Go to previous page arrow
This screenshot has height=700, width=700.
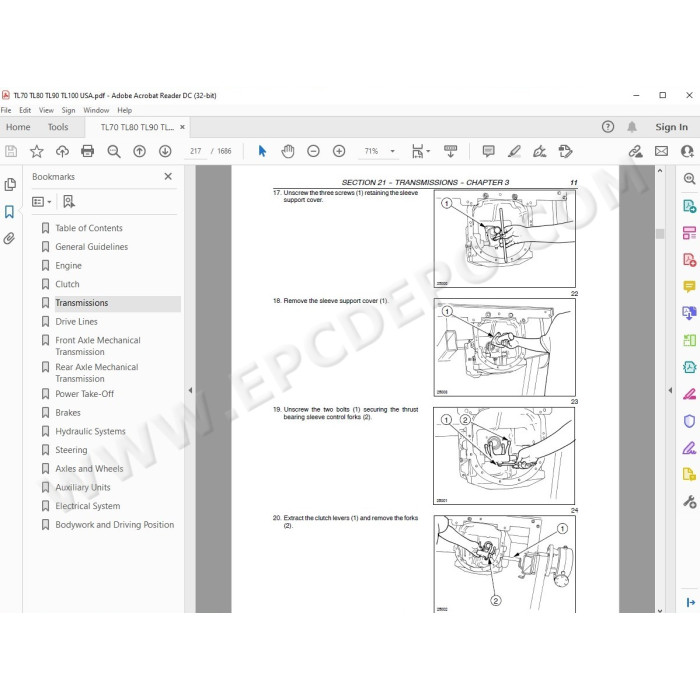pyautogui.click(x=139, y=151)
